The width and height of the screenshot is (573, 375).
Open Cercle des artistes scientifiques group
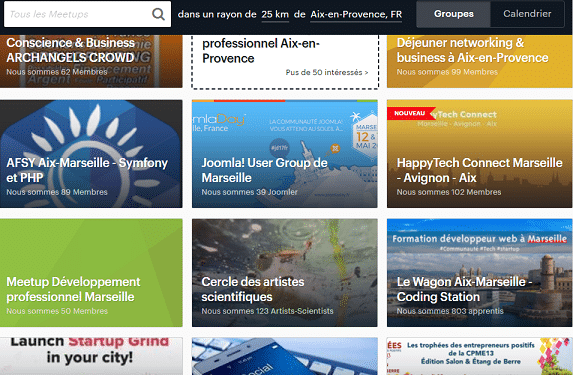pos(285,273)
